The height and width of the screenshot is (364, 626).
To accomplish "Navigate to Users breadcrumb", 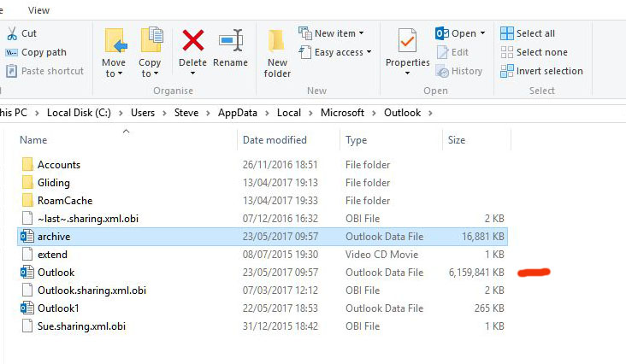I will 143,113.
